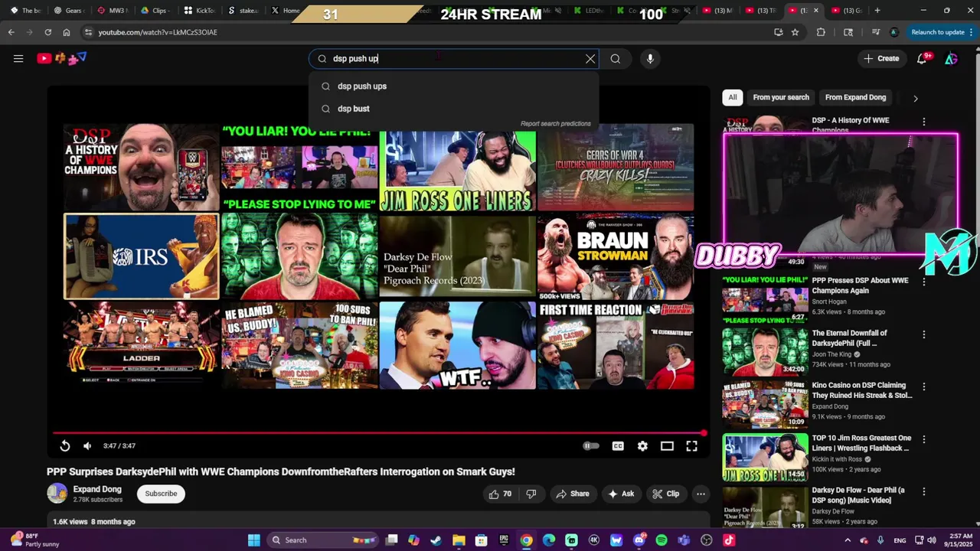Switch to theater mode
The height and width of the screenshot is (551, 980).
[x=667, y=446]
